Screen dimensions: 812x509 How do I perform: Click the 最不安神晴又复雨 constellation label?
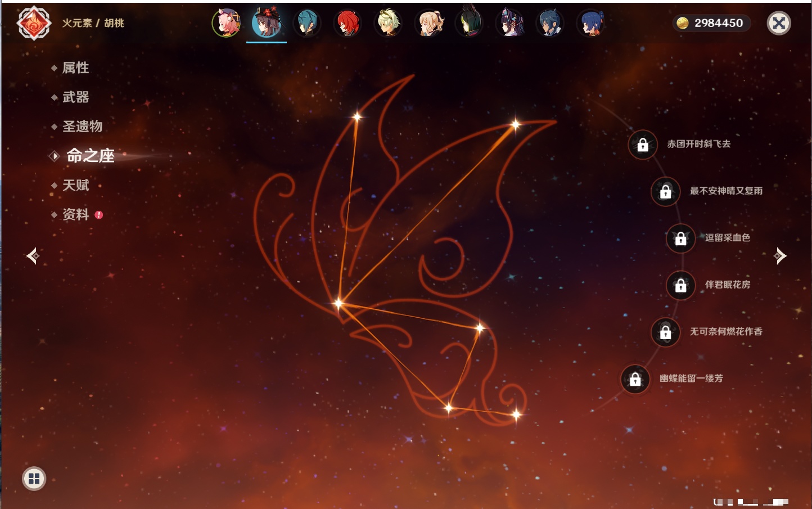click(726, 191)
